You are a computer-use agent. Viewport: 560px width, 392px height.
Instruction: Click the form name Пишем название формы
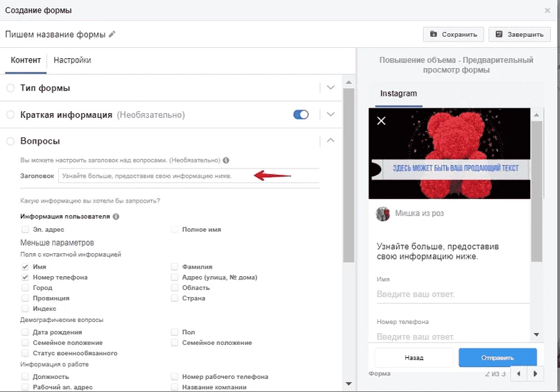[56, 35]
